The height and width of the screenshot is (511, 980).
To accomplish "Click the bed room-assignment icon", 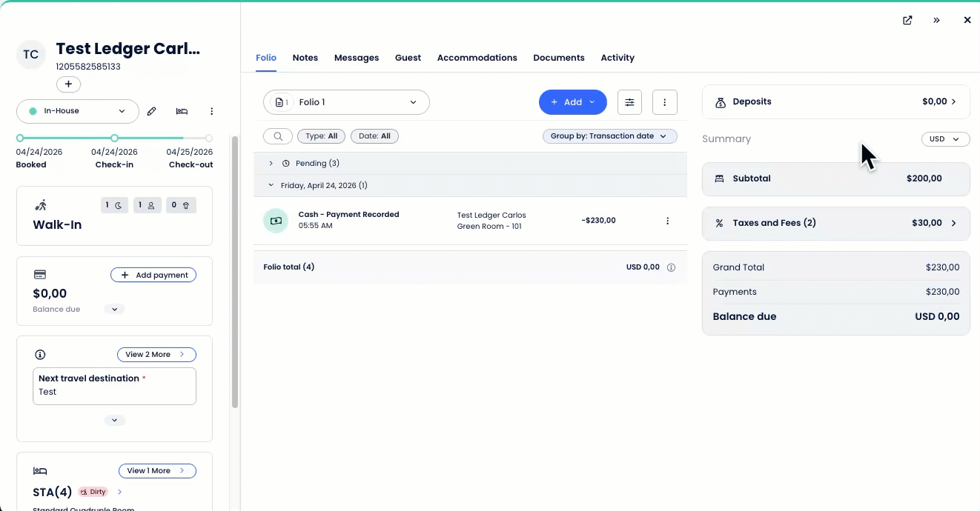I will coord(182,111).
